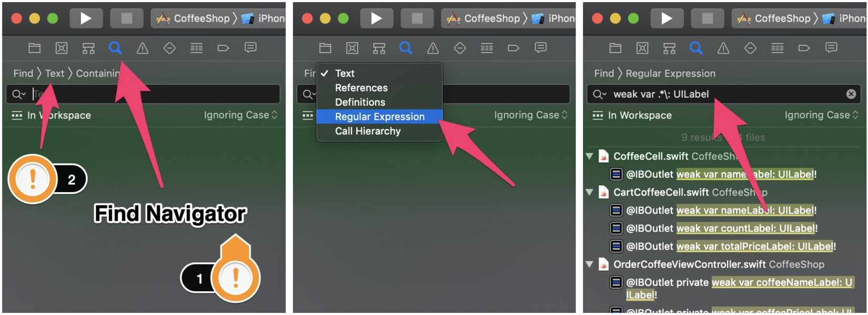Open Issue navigator warning icon in left panel
Image resolution: width=868 pixels, height=315 pixels.
point(143,48)
